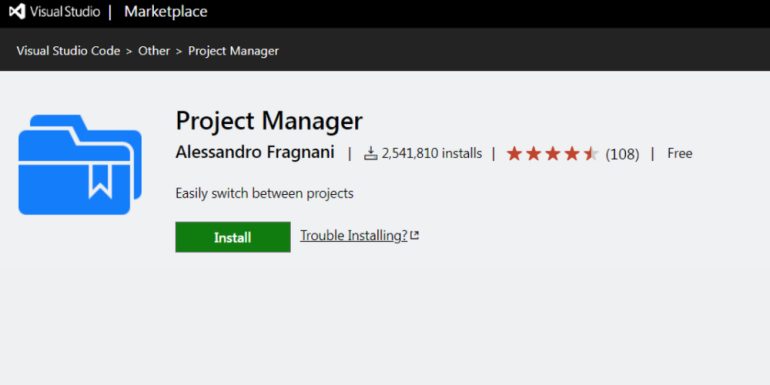Screen dimensions: 770x385
Task: Click the Visual Studio logo icon
Action: (x=17, y=11)
